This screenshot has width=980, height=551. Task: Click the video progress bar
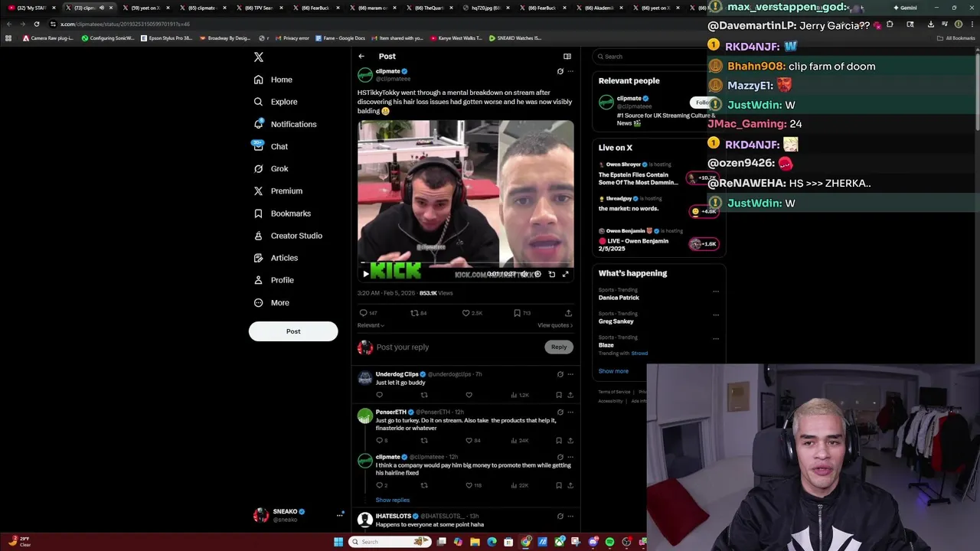[x=465, y=263]
